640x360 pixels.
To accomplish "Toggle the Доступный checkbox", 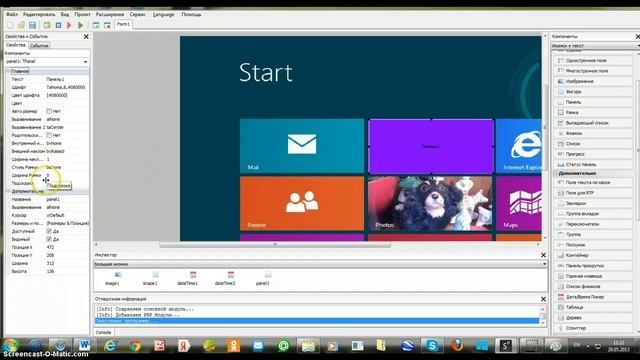I will [x=49, y=231].
